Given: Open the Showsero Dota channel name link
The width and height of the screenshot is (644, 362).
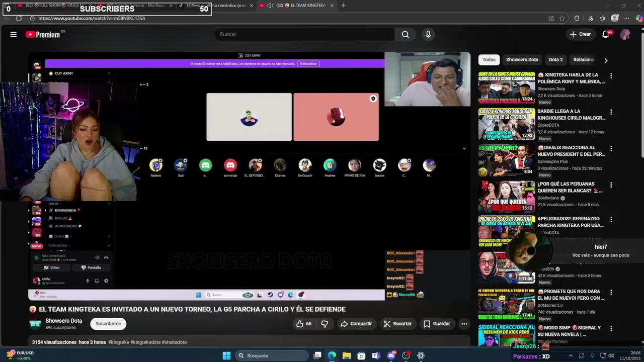Looking at the screenshot, I should click(64, 321).
